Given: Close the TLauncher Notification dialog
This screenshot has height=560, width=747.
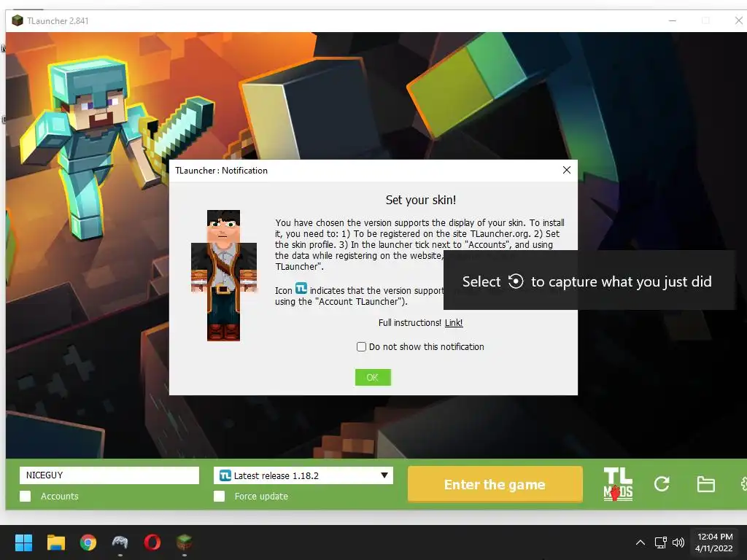Looking at the screenshot, I should point(566,170).
